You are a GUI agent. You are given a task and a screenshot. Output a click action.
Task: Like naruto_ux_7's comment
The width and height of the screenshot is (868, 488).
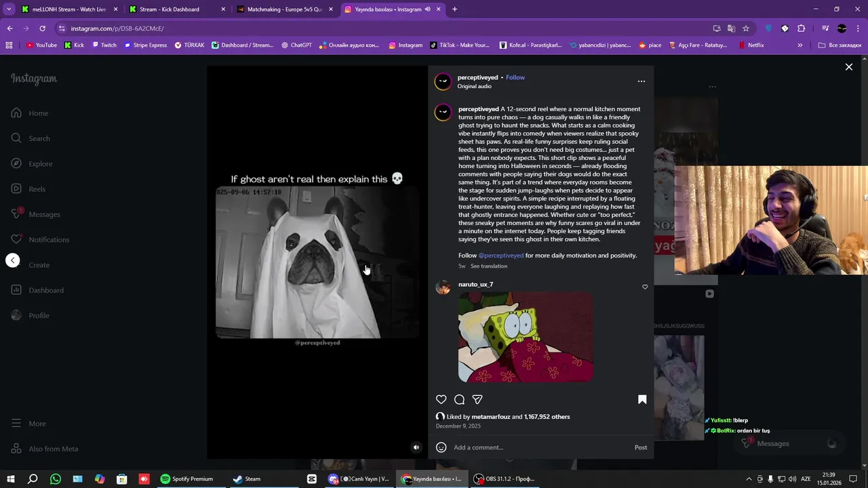pos(645,287)
